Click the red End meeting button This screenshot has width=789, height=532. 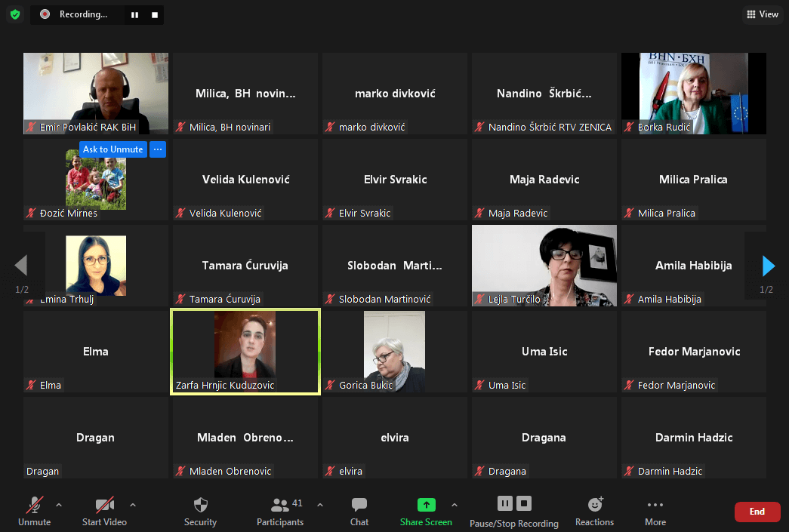tap(757, 512)
